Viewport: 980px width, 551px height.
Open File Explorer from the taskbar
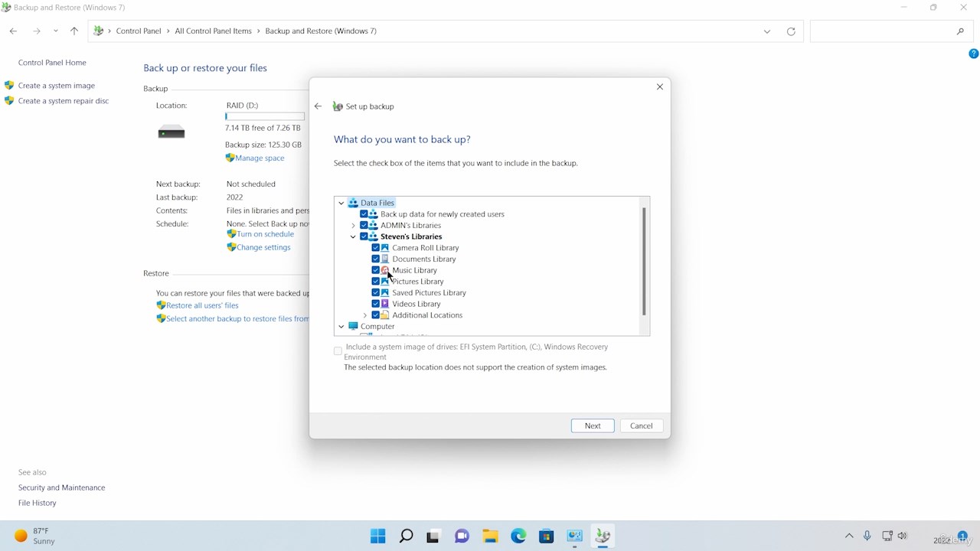490,536
